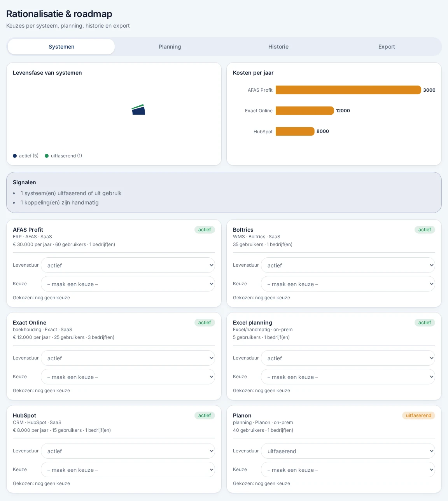The image size is (448, 501).
Task: Click the HubSpot cost bar
Action: tap(295, 131)
